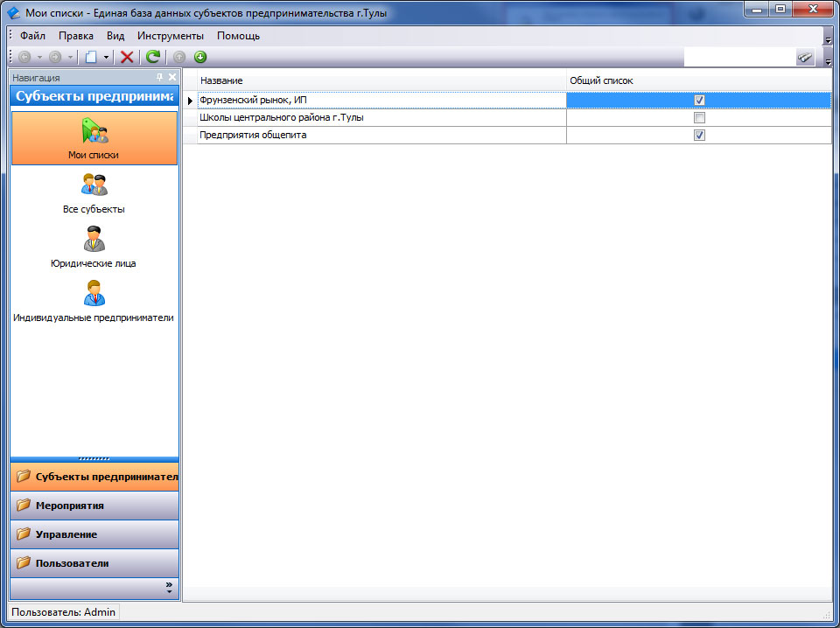Maximize the Мои списки window
This screenshot has height=628, width=840.
pyautogui.click(x=780, y=9)
